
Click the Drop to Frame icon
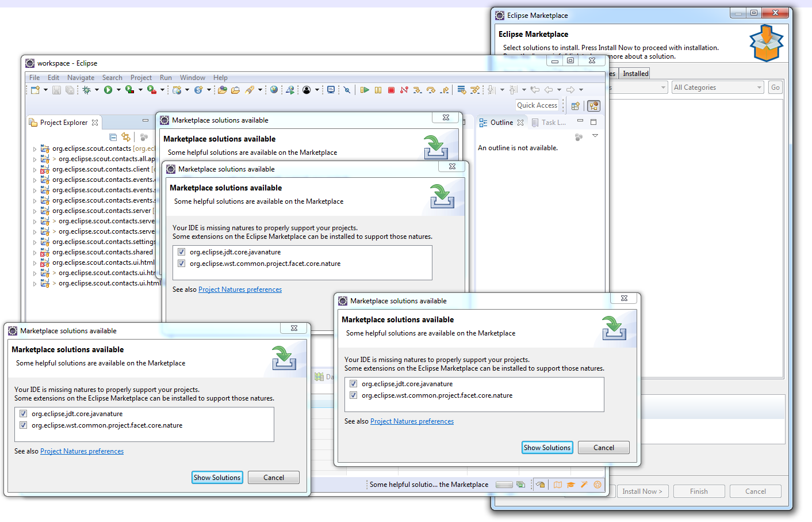point(461,90)
